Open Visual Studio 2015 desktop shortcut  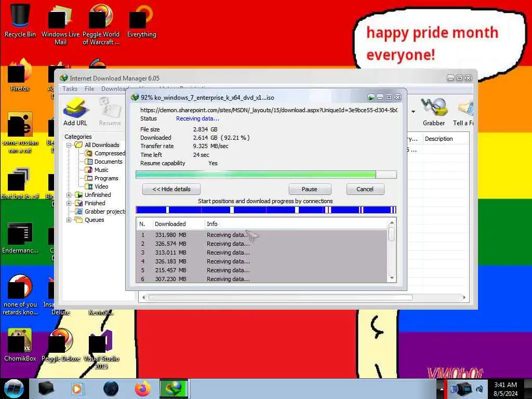[x=101, y=350]
